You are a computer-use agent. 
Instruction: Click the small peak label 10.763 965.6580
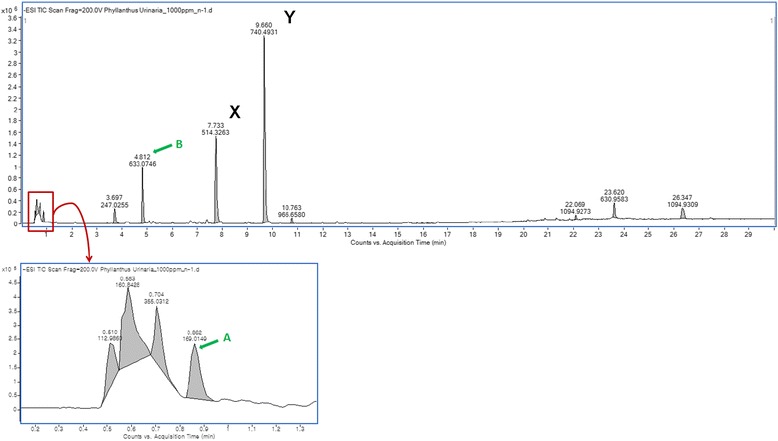click(x=291, y=211)
